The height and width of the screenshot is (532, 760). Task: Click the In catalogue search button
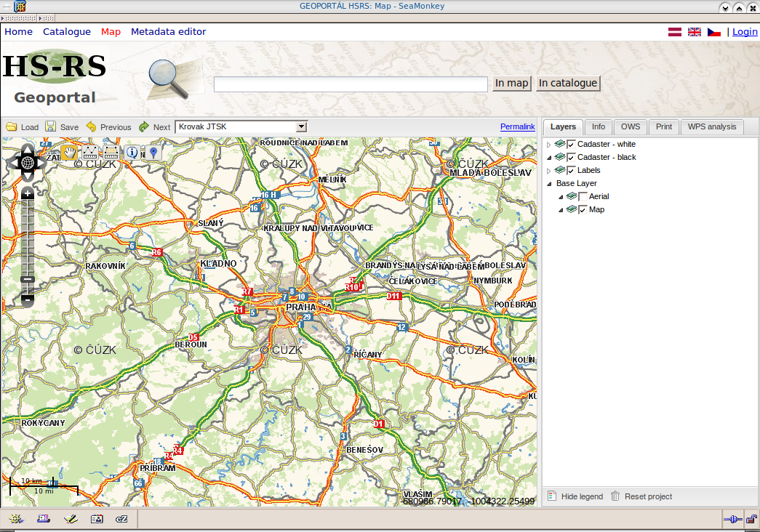coord(568,84)
